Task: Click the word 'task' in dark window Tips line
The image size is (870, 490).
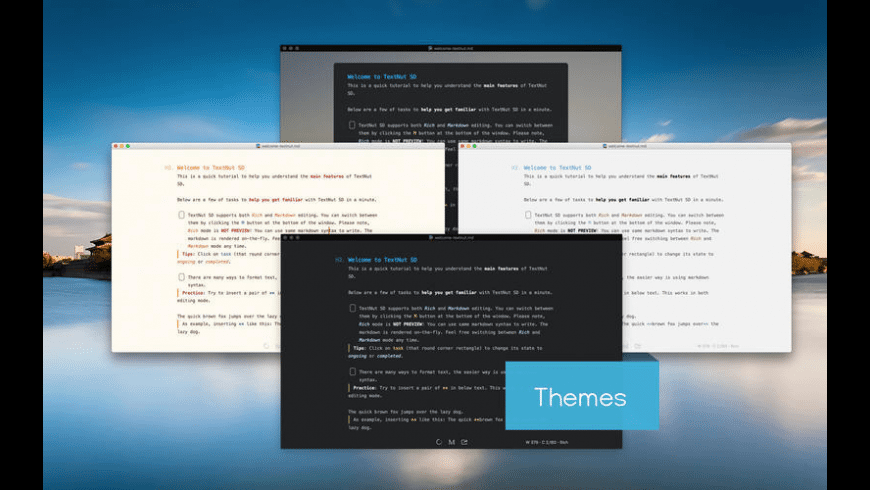Action: click(398, 348)
